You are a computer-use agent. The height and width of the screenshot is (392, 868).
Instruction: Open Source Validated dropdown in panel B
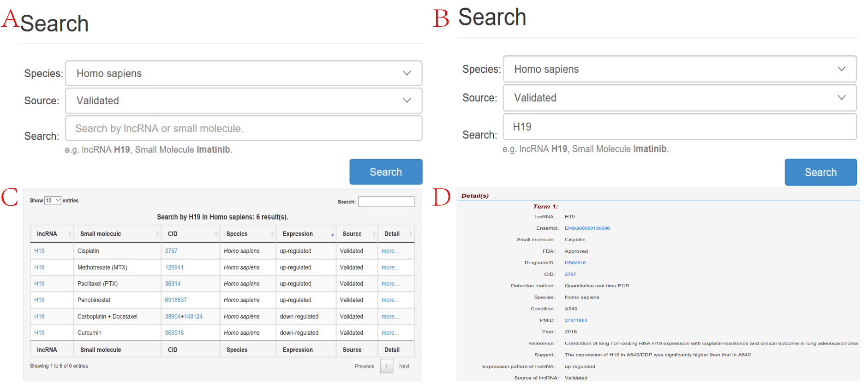[x=680, y=98]
